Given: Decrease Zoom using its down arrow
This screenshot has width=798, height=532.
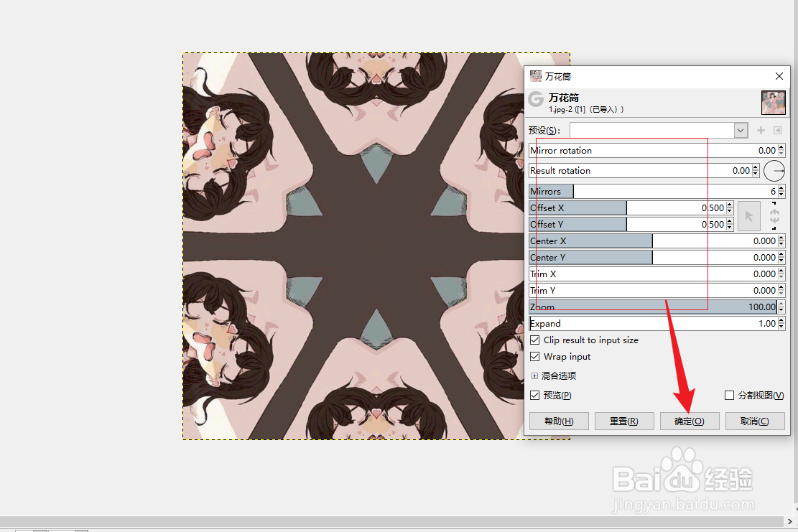Looking at the screenshot, I should pos(781,310).
